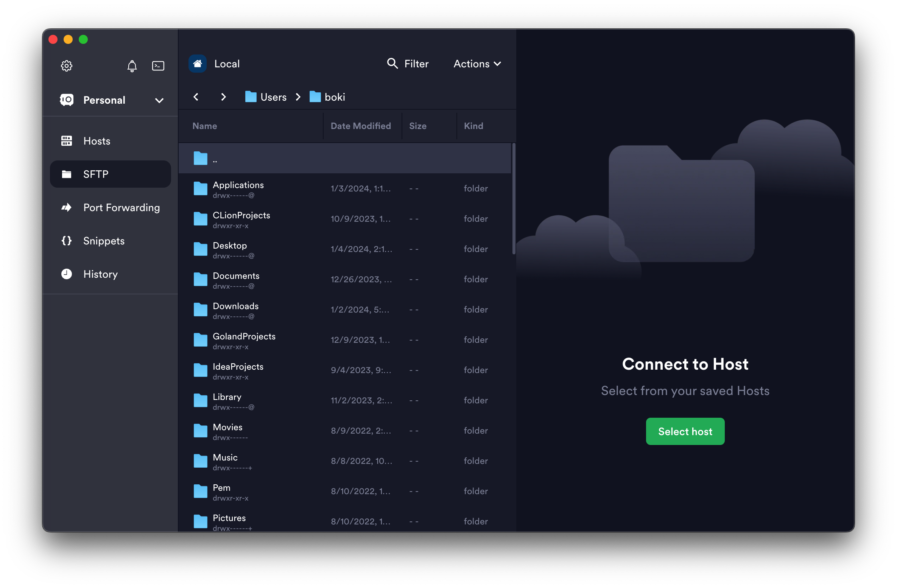Open the History section
Screen dimensions: 897x588
click(100, 274)
